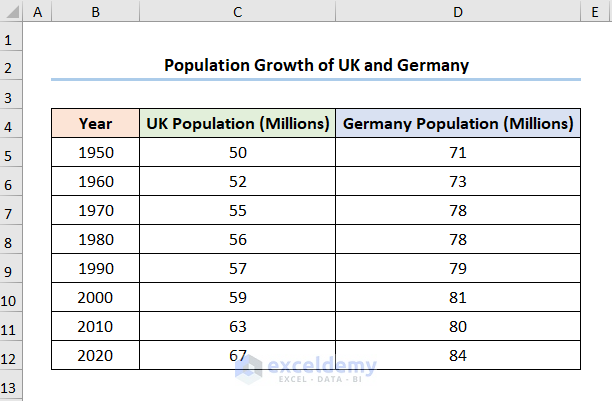Select Germany population value 81

pos(458,299)
